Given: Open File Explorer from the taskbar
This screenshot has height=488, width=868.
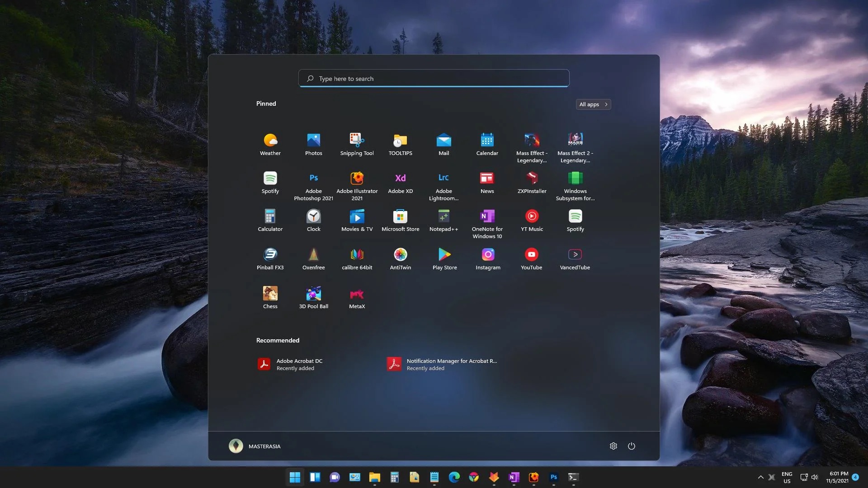Looking at the screenshot, I should pyautogui.click(x=375, y=477).
